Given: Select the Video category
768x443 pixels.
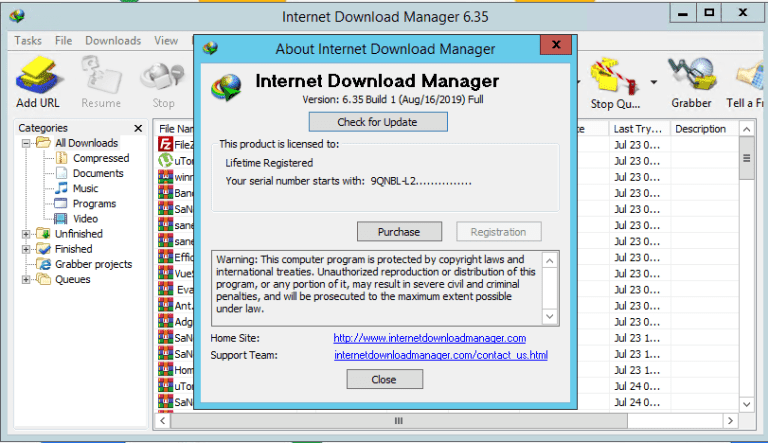Looking at the screenshot, I should (x=85, y=219).
